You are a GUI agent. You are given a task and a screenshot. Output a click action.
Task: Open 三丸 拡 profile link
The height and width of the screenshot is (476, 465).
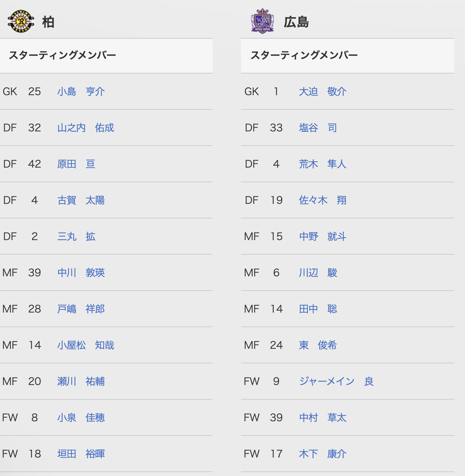pyautogui.click(x=76, y=237)
